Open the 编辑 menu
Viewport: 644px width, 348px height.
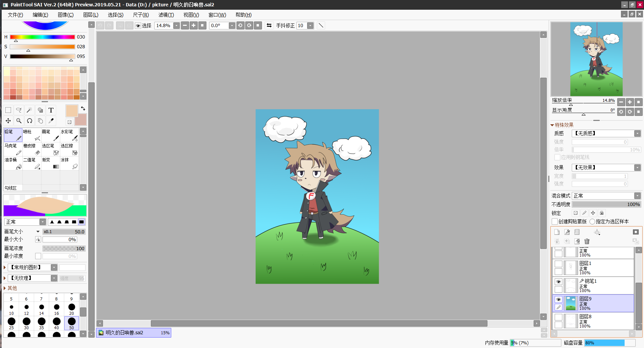[x=40, y=15]
